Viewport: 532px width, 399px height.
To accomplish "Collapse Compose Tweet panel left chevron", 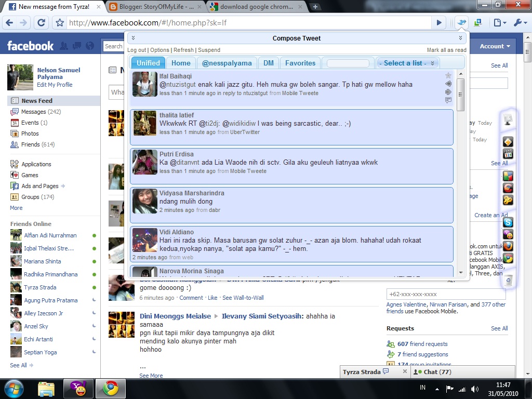I will (x=133, y=37).
